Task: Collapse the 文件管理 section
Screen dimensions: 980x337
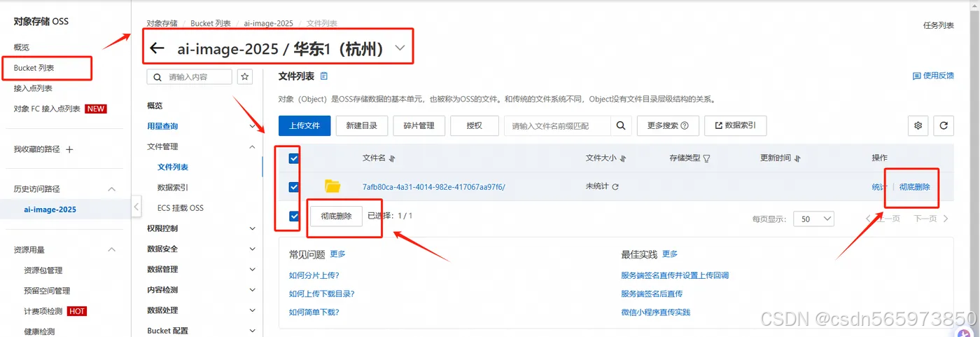Action: 253,146
